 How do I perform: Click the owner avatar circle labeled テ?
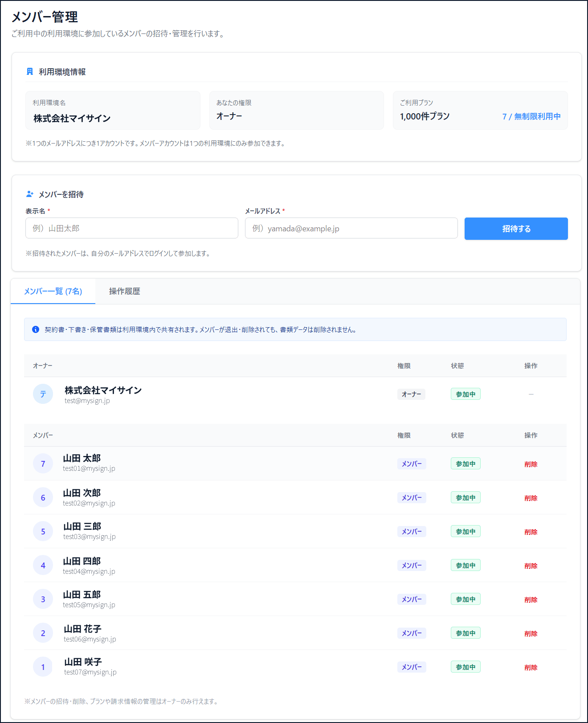(43, 394)
